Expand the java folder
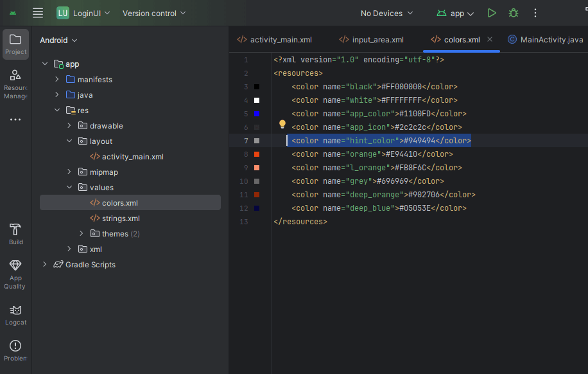 pyautogui.click(x=57, y=94)
